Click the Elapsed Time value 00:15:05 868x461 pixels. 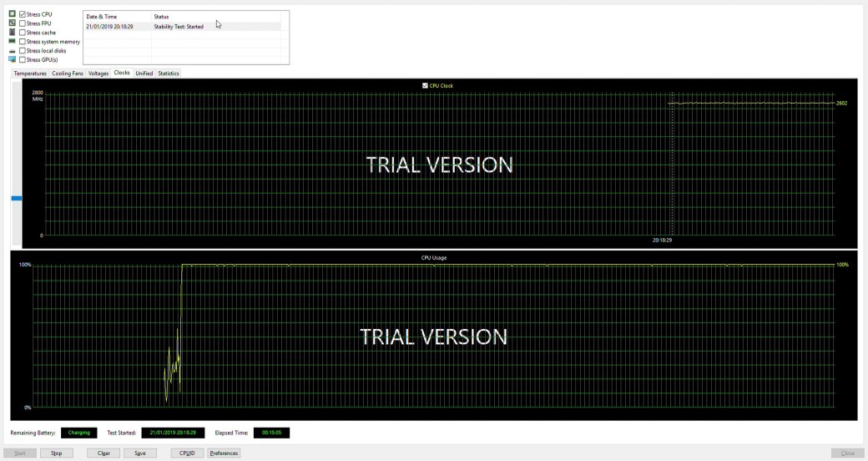271,433
